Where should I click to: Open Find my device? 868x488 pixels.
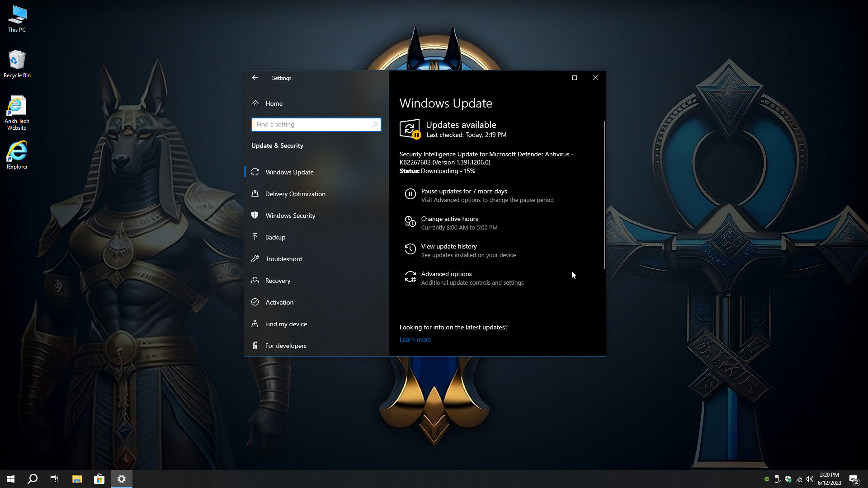click(286, 324)
